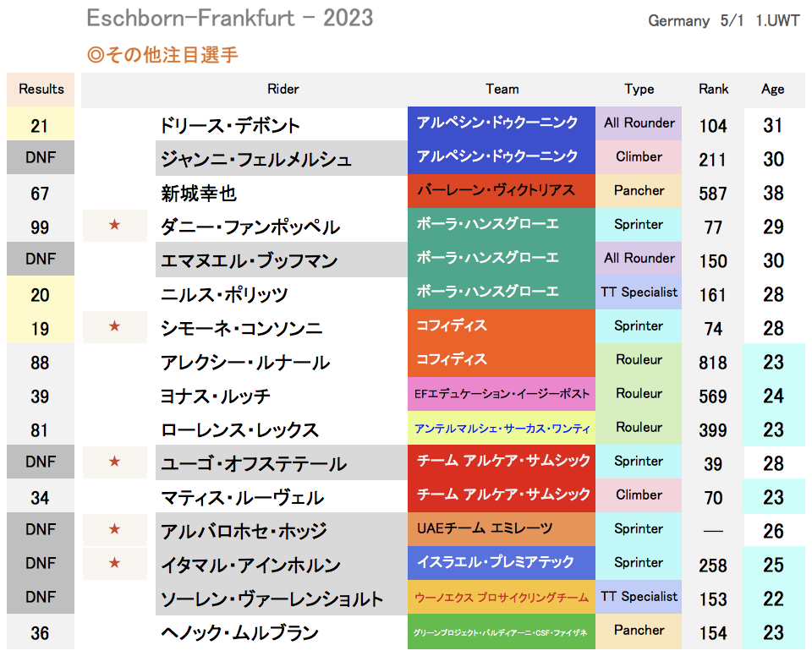Screen dimensions: 812x656
Task: Select rider 新城幸也
Action: pos(198,194)
